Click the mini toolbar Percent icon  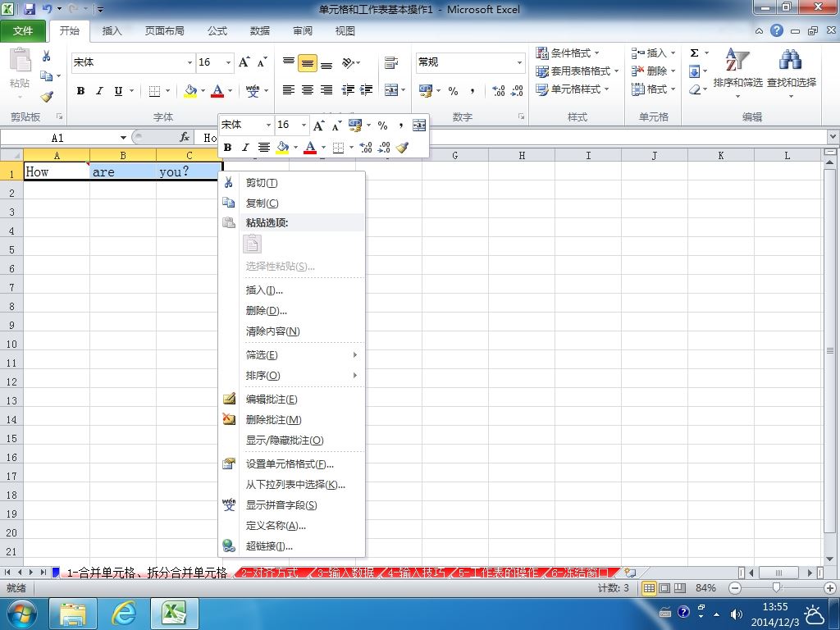(382, 126)
